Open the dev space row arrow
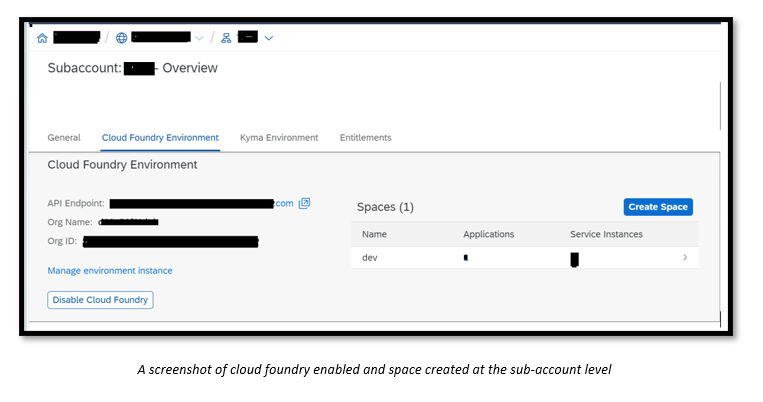This screenshot has height=402, width=763. click(685, 258)
